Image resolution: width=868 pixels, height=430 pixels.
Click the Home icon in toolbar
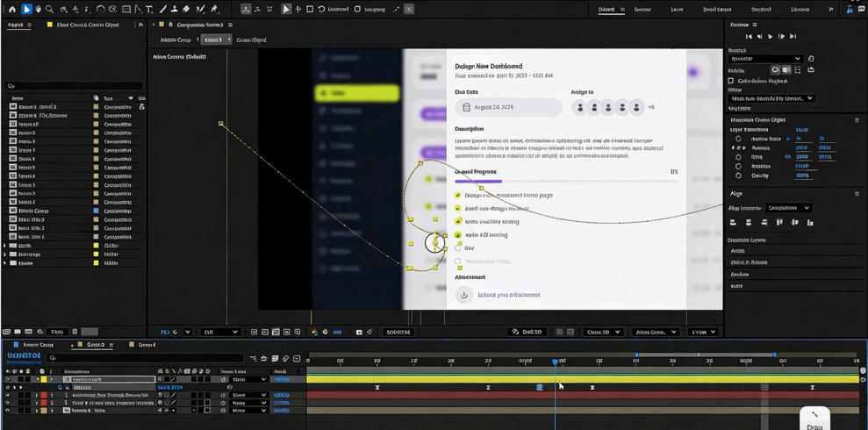(x=11, y=10)
